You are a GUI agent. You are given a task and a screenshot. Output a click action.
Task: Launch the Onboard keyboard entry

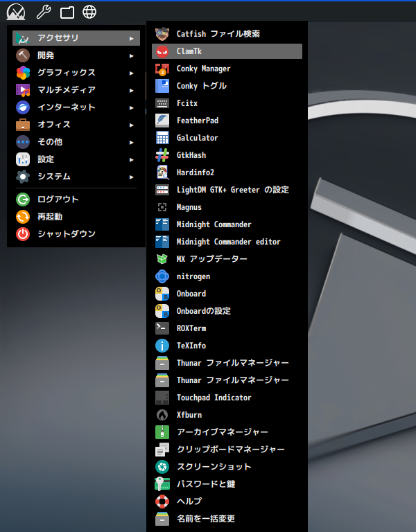(x=227, y=294)
